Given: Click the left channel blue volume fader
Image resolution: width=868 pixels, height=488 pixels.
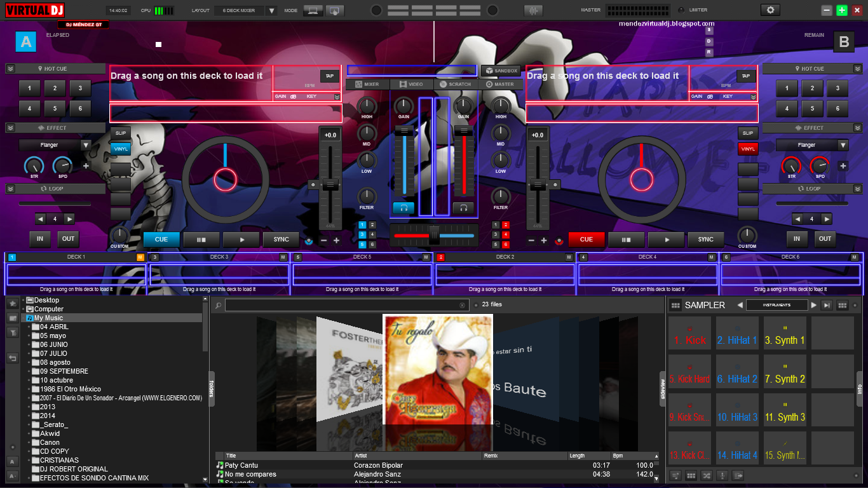Looking at the screenshot, I should (404, 160).
